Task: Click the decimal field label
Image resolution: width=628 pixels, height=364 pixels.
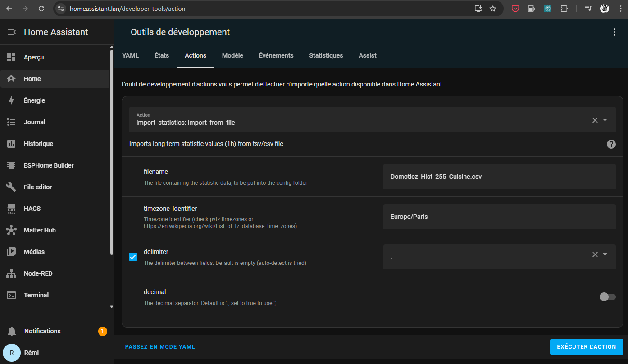Action: (x=155, y=292)
